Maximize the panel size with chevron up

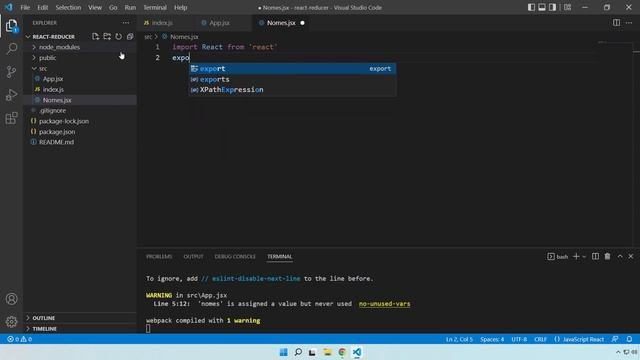click(x=620, y=256)
